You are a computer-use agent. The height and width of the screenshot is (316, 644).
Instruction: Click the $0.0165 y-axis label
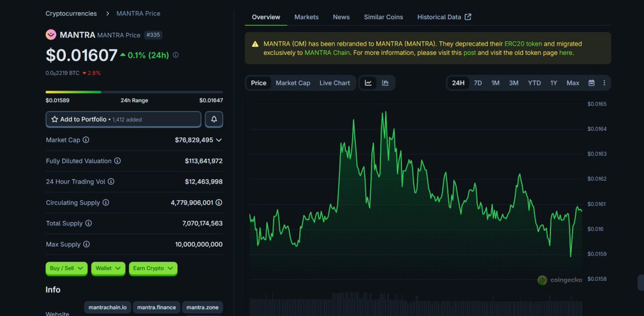597,104
